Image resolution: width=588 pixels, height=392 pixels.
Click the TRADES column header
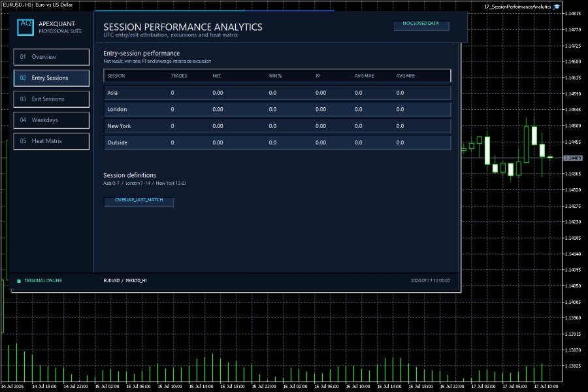179,76
